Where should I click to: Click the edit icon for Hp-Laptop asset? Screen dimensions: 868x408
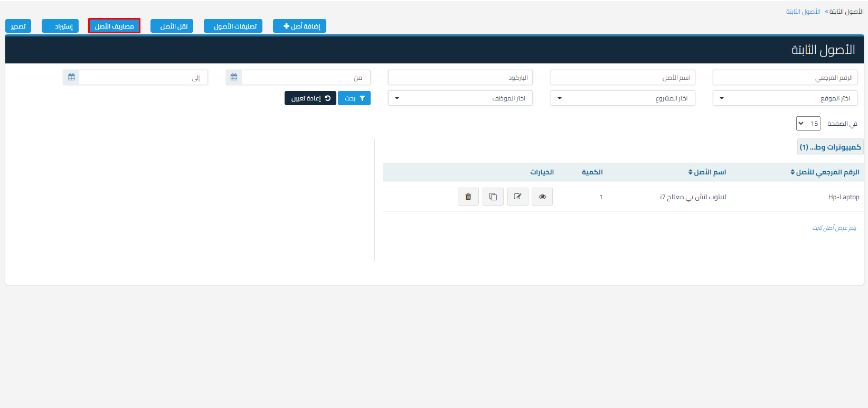point(517,197)
